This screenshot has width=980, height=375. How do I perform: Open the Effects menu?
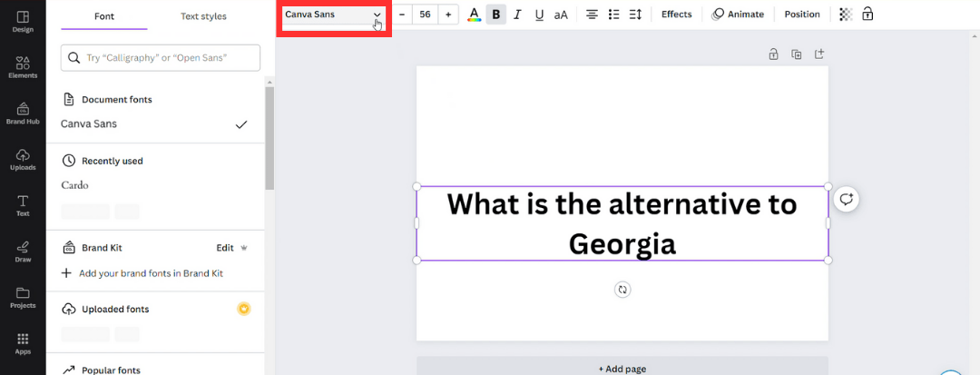point(676,15)
